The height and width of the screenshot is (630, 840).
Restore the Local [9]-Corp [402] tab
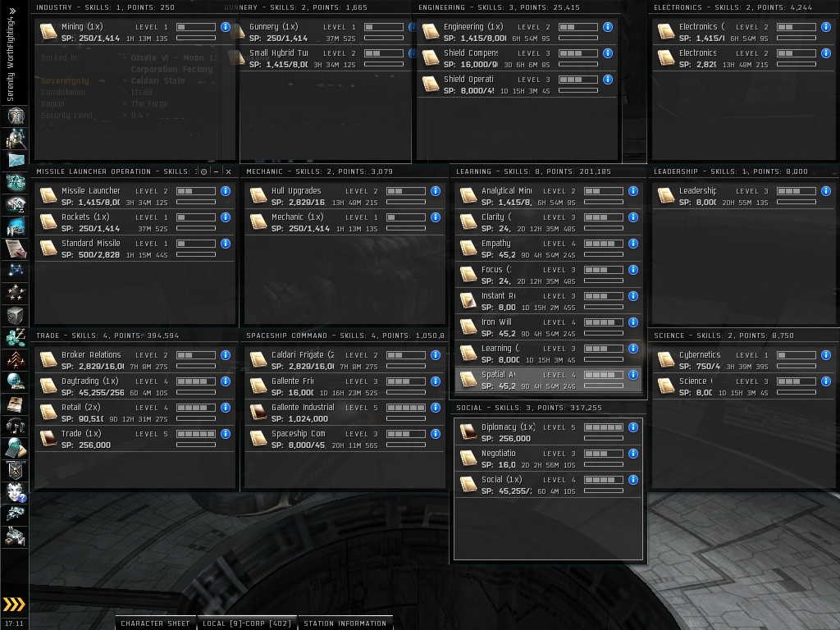click(x=246, y=623)
